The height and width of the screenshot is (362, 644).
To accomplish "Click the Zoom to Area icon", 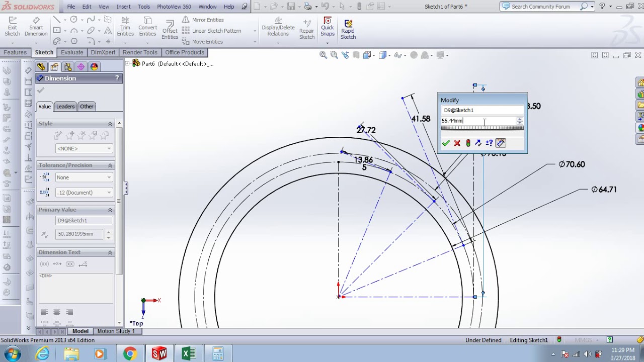I will pos(334,55).
